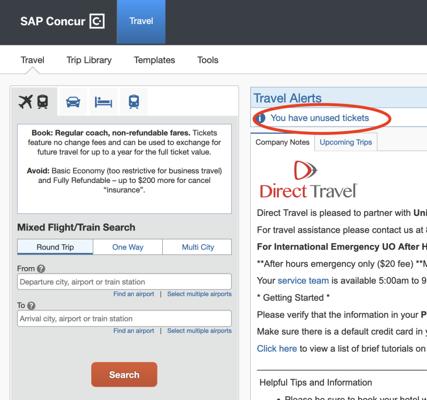427x400 pixels.
Task: Click the info icon beside unused tickets alert
Action: pos(261,118)
